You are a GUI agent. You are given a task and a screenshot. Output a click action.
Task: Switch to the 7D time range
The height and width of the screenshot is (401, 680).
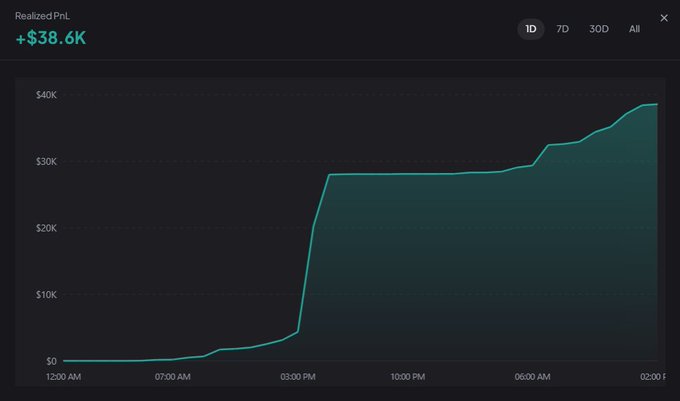[x=562, y=29]
